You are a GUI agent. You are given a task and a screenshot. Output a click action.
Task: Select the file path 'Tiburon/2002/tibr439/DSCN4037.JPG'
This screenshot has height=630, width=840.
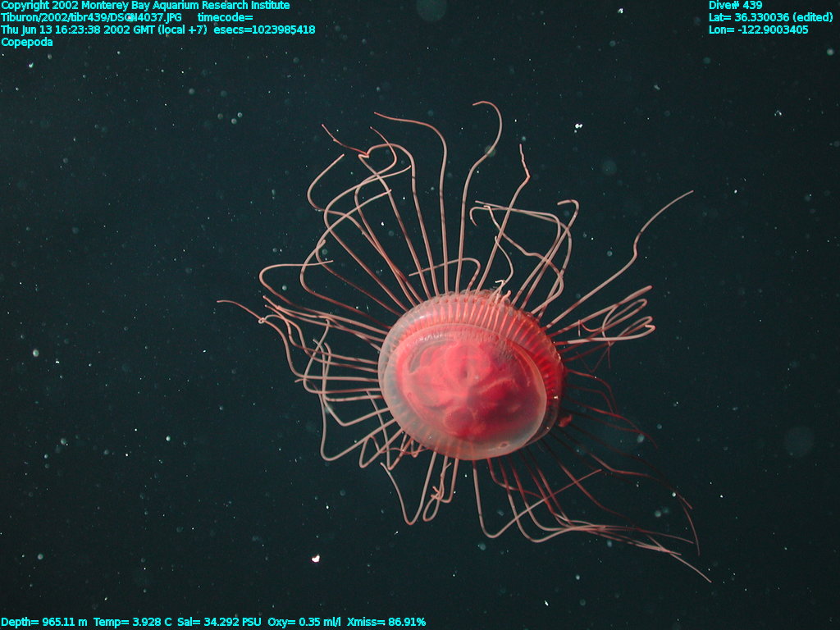coord(92,17)
